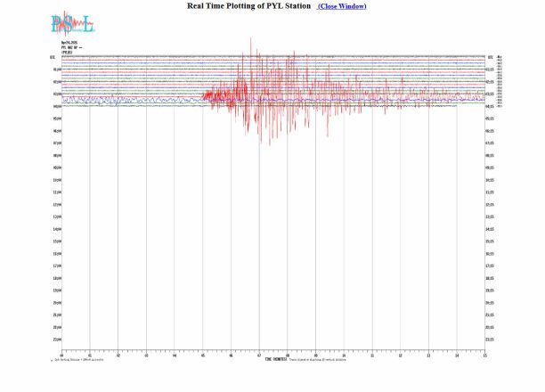Click the 18:15 label on the right axis
This screenshot has width=545, height=392.
point(490,278)
